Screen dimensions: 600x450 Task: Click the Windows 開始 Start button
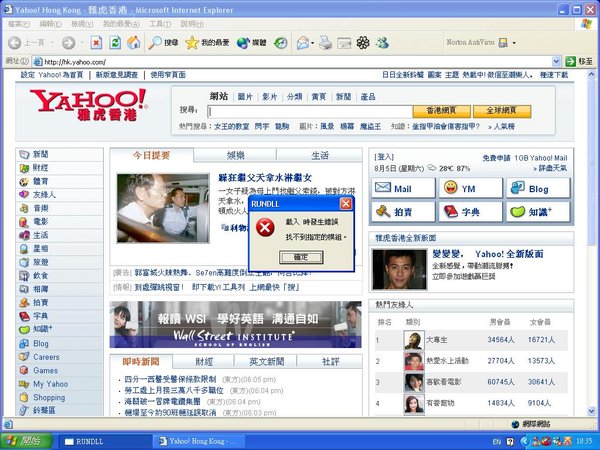(26, 441)
